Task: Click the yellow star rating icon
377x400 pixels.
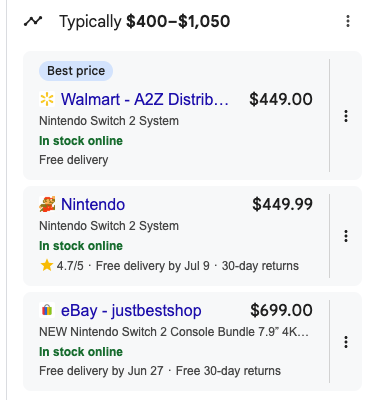Action: (47, 266)
